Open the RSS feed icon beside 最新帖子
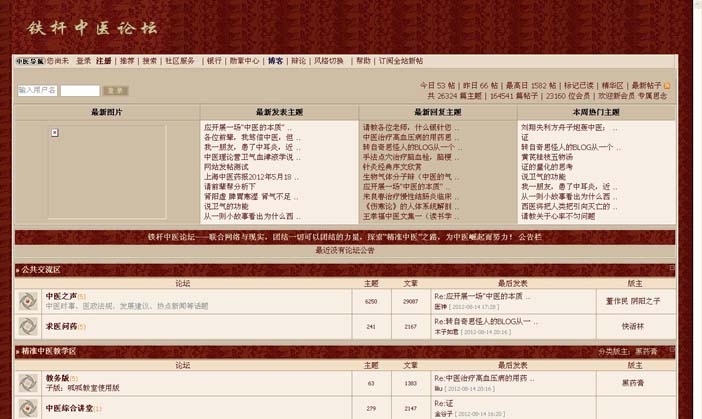 point(667,86)
